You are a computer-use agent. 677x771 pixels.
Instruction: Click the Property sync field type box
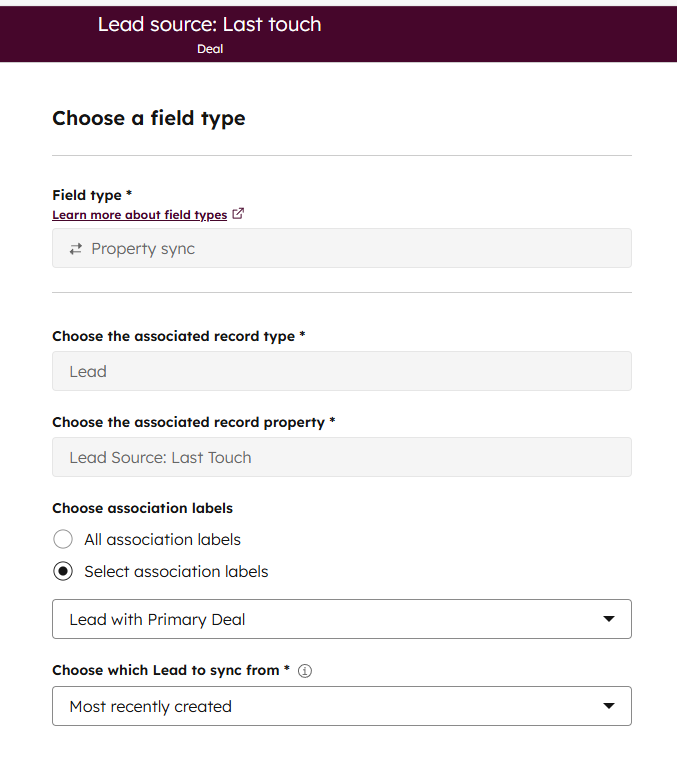point(341,249)
